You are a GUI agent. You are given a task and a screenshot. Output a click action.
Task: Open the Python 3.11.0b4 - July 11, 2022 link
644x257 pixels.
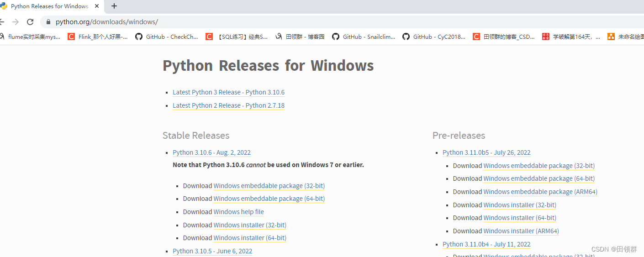click(486, 244)
